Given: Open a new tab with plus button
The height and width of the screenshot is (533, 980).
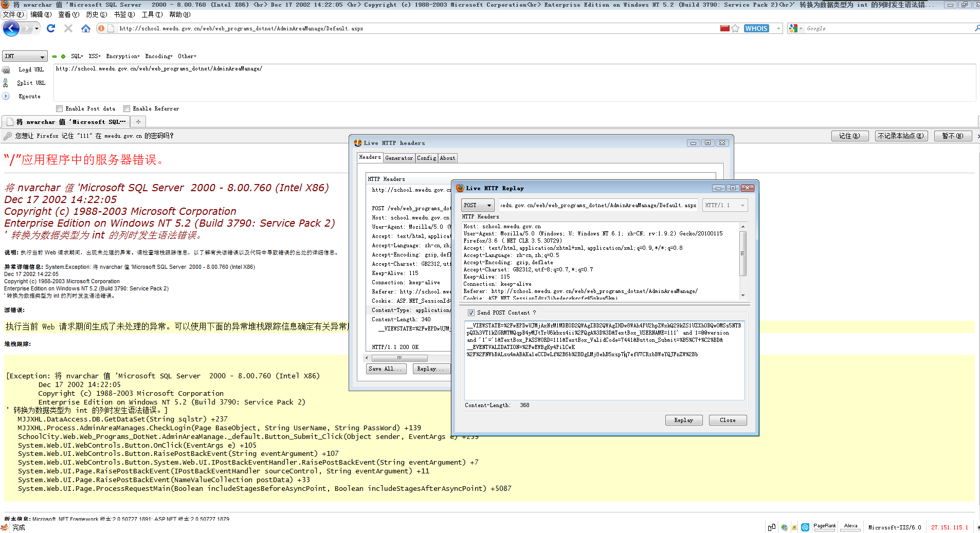Looking at the screenshot, I should [x=138, y=122].
